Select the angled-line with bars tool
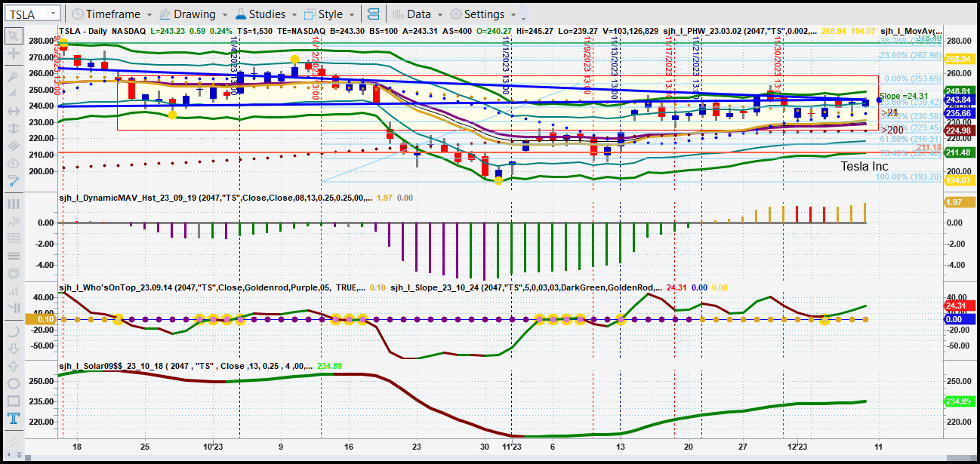 pyautogui.click(x=13, y=308)
